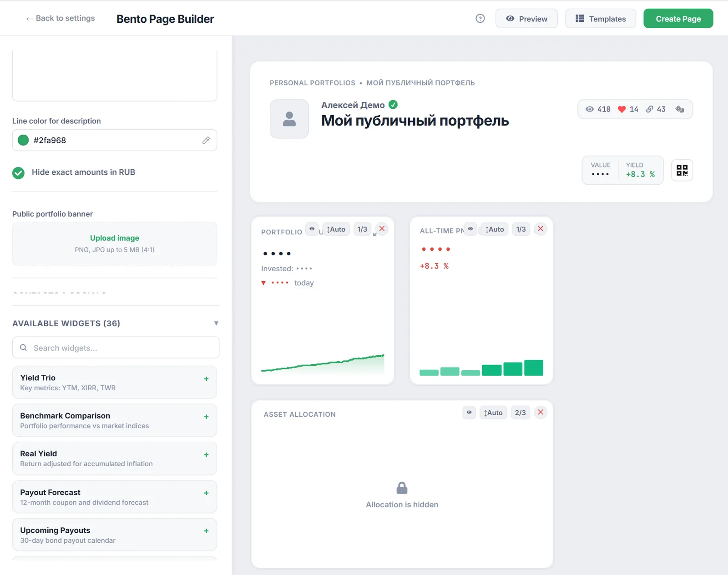Screen dimensions: 728x575
Task: Change Auto height on All-Time PnL widget
Action: 495,229
